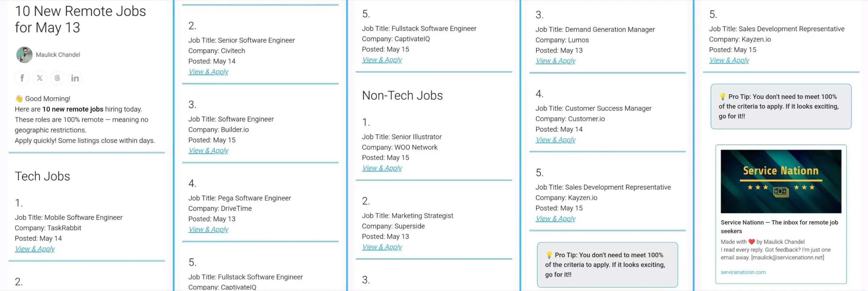The image size is (868, 291).
Task: Click the Maulick Chandel author name
Action: click(x=58, y=55)
